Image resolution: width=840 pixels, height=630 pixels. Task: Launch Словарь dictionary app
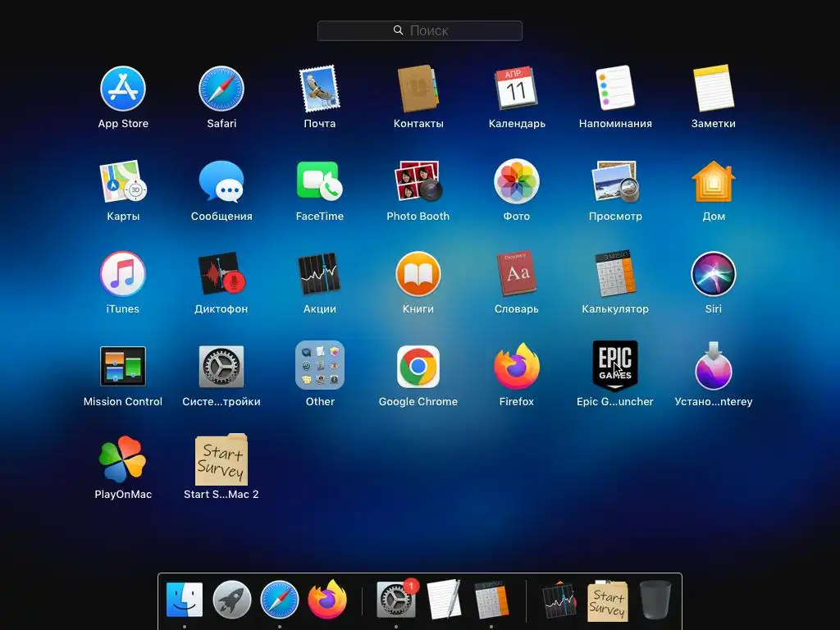pyautogui.click(x=517, y=274)
